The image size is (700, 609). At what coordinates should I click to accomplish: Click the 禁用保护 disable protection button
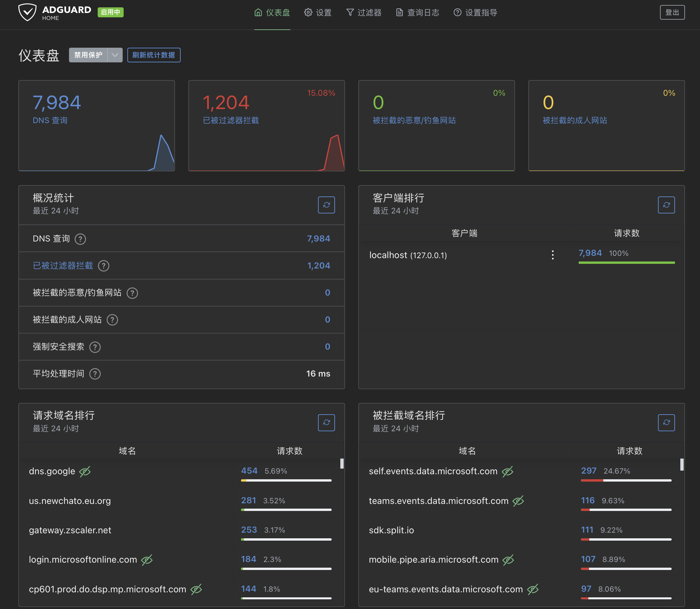[88, 55]
